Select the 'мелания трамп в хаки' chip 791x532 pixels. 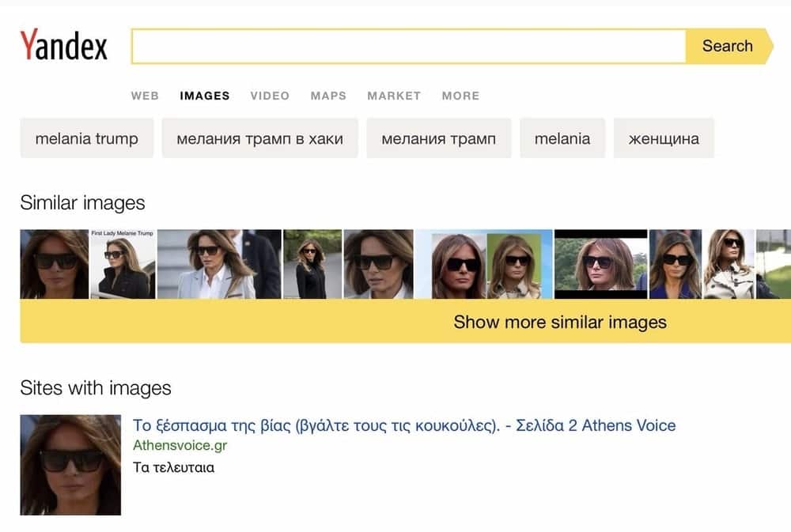tap(259, 138)
